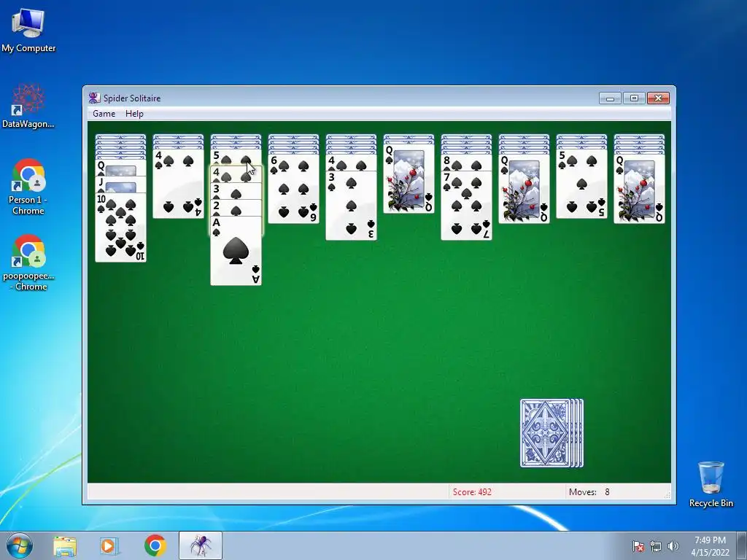Click the Score: 492 status text
The image size is (747, 560).
472,492
